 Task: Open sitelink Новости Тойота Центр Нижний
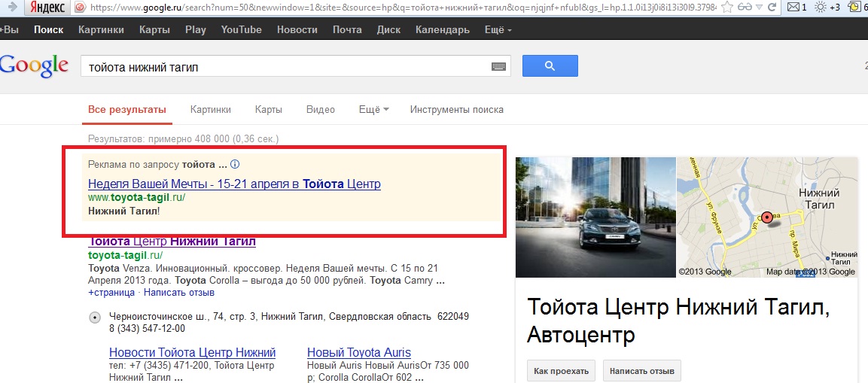pyautogui.click(x=193, y=353)
